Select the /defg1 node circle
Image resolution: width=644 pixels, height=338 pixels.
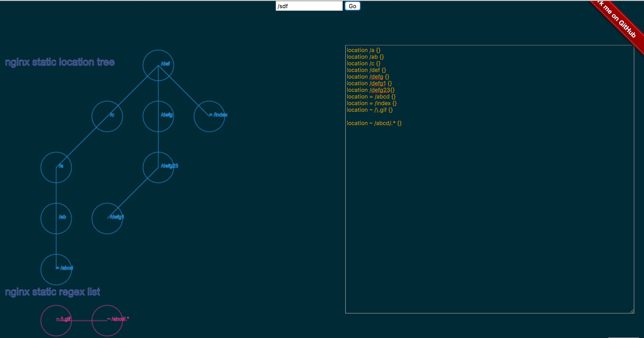click(x=107, y=219)
